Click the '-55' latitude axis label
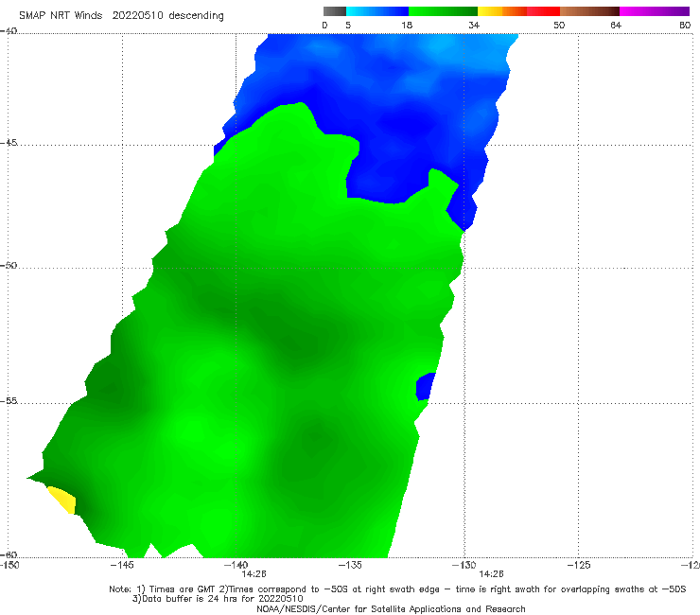700x615 pixels. (x=9, y=400)
